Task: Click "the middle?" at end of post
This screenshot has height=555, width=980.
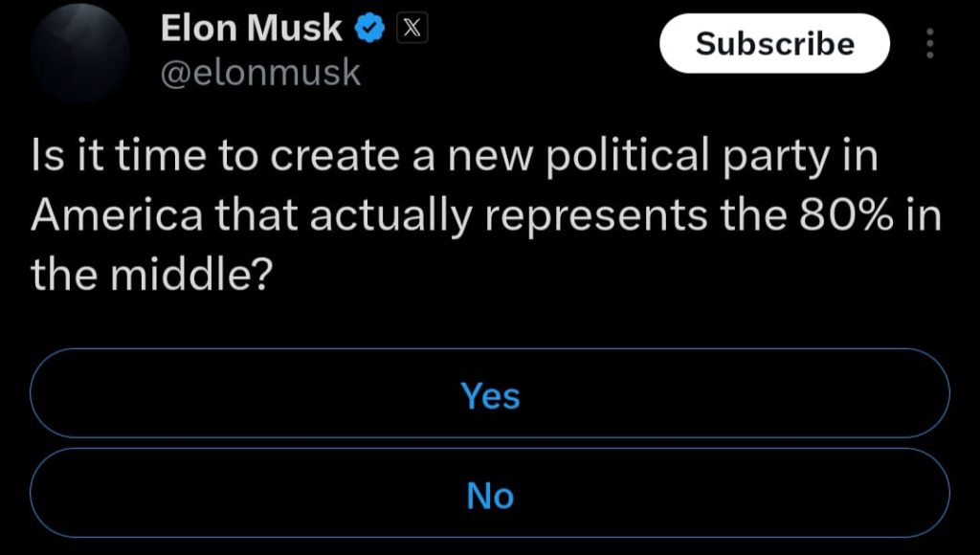Action: 152,274
